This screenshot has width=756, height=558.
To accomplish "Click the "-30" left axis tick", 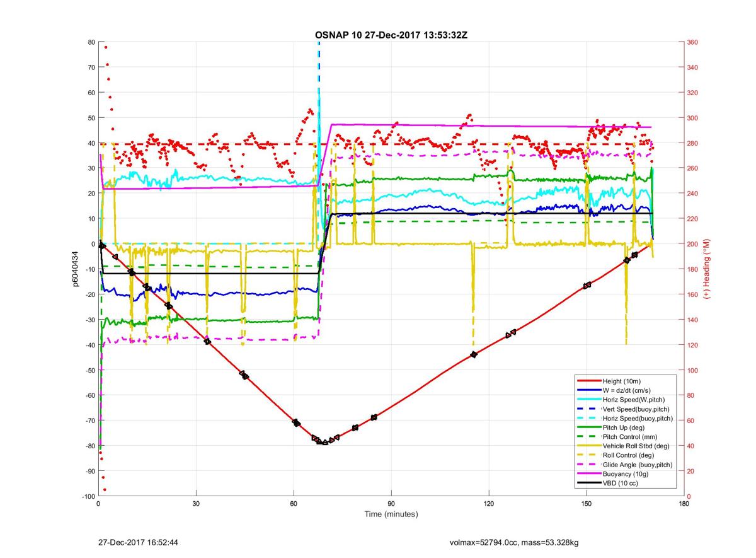I will [90, 320].
